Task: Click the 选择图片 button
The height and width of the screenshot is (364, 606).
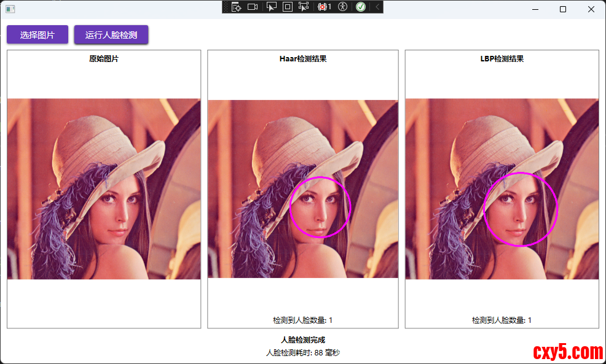Action: coord(37,35)
